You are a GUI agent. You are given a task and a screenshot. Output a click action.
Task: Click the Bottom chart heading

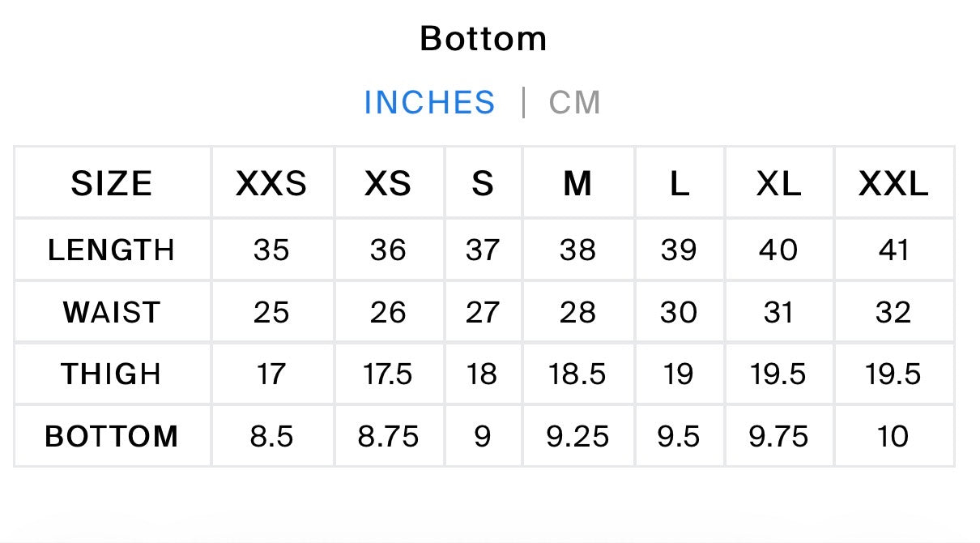coord(484,39)
